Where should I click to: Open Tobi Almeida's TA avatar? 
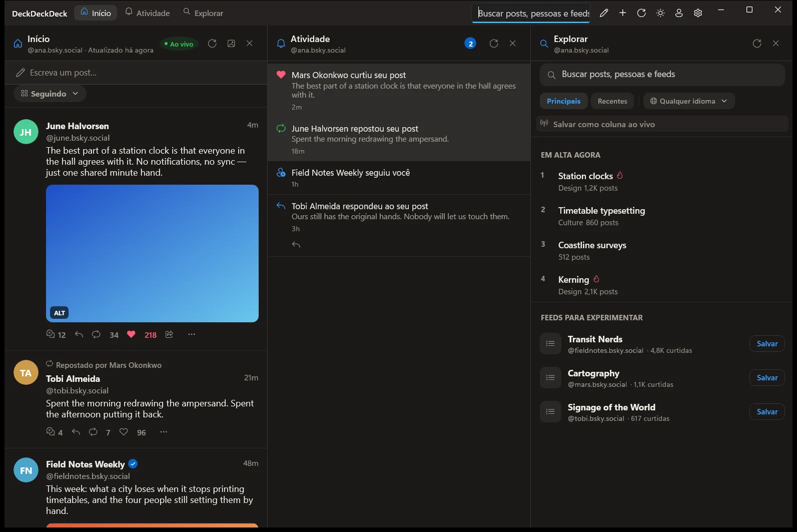[x=26, y=373]
